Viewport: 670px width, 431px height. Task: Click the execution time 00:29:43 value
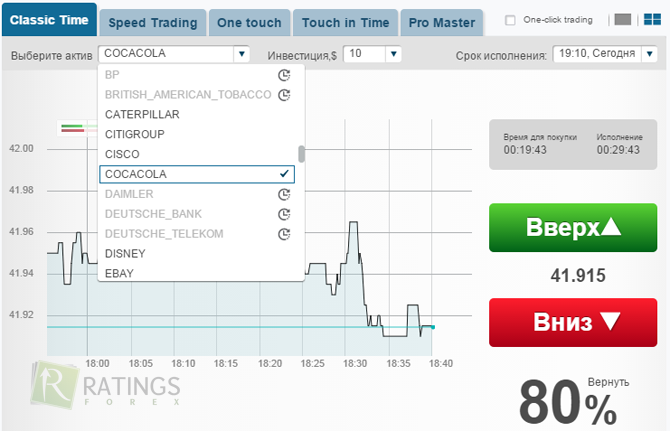[618, 150]
